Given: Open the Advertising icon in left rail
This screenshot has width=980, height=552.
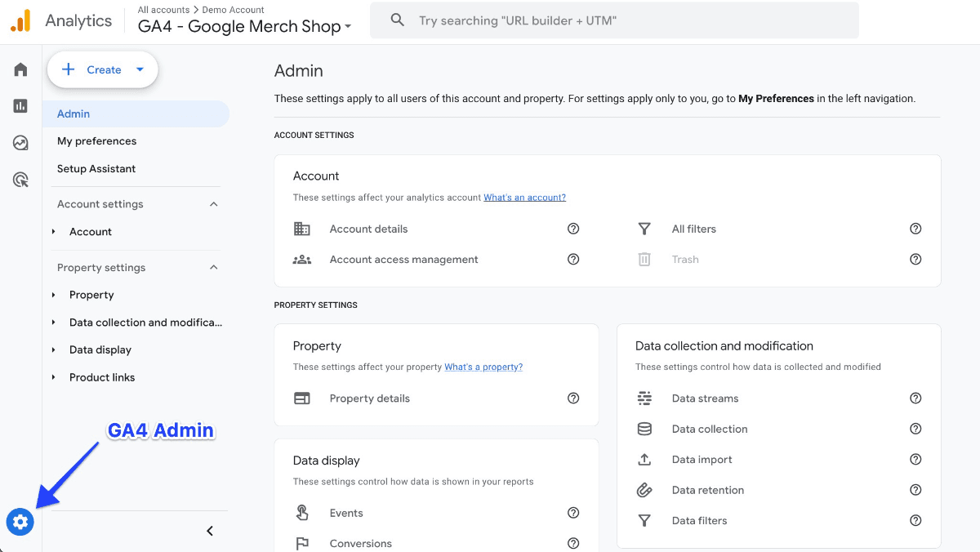Looking at the screenshot, I should pyautogui.click(x=20, y=180).
